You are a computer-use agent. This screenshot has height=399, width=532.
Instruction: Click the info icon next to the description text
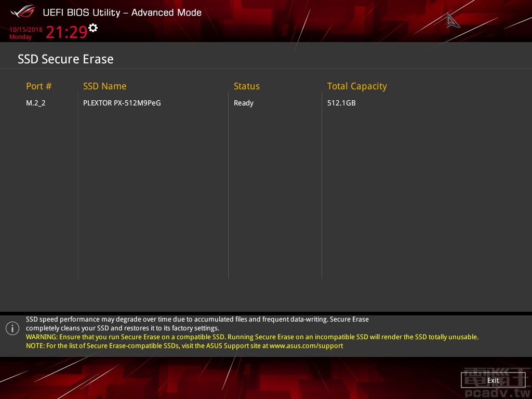point(12,328)
